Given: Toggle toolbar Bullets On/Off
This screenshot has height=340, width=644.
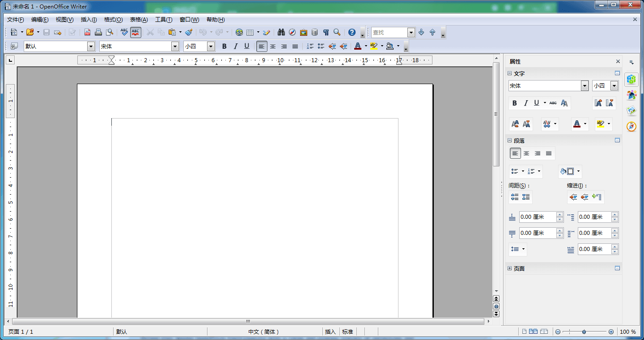Looking at the screenshot, I should (x=321, y=46).
